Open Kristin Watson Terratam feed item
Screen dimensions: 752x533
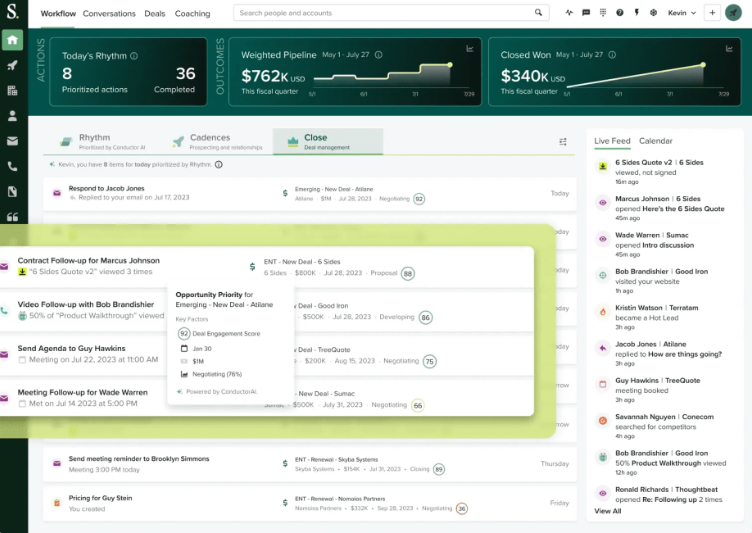[664, 317]
